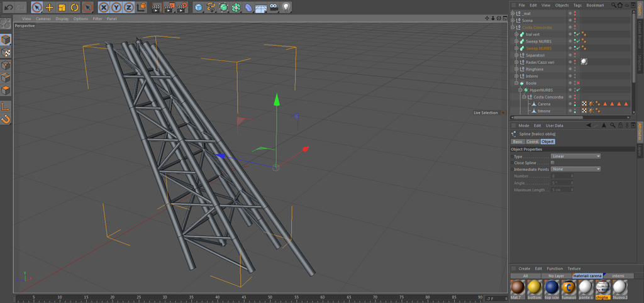644x303 pixels.
Task: Toggle visibility dots of Interni row
Action: pyautogui.click(x=575, y=76)
